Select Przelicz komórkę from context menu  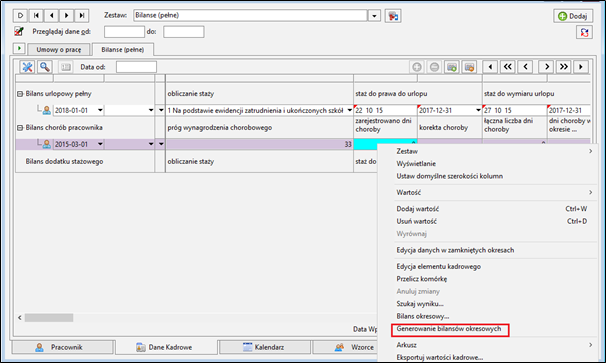click(x=422, y=279)
